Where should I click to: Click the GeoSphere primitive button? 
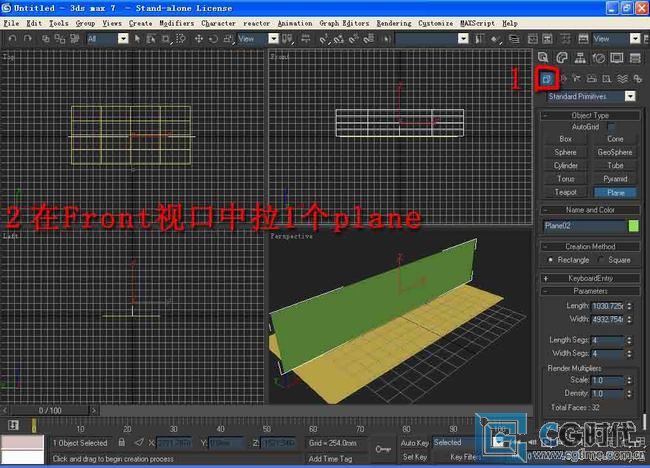(615, 153)
